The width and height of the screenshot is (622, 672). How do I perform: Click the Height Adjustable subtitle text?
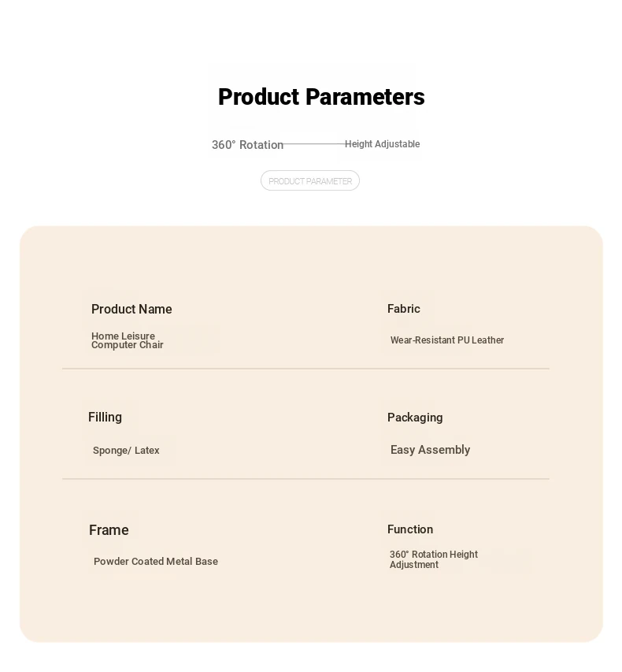[x=382, y=144]
